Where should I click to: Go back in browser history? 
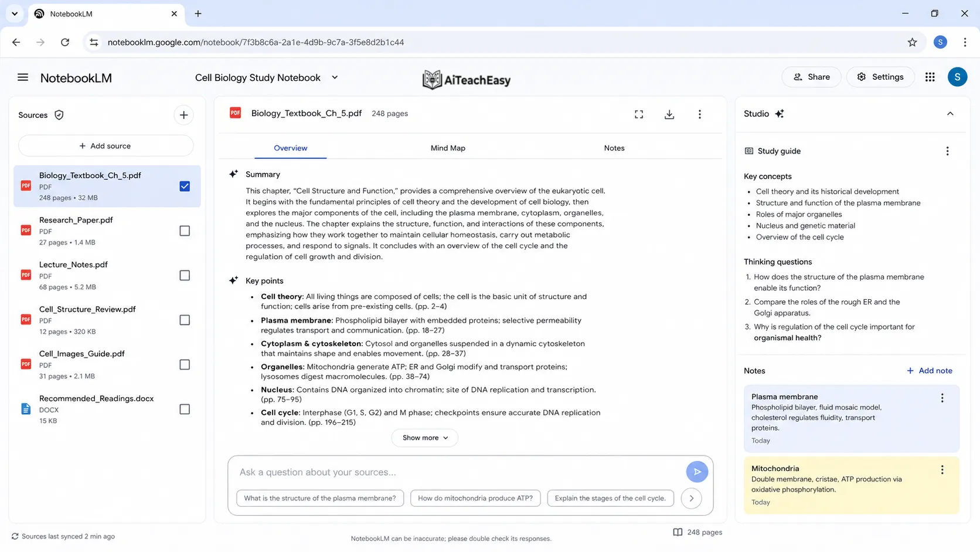coord(16,42)
